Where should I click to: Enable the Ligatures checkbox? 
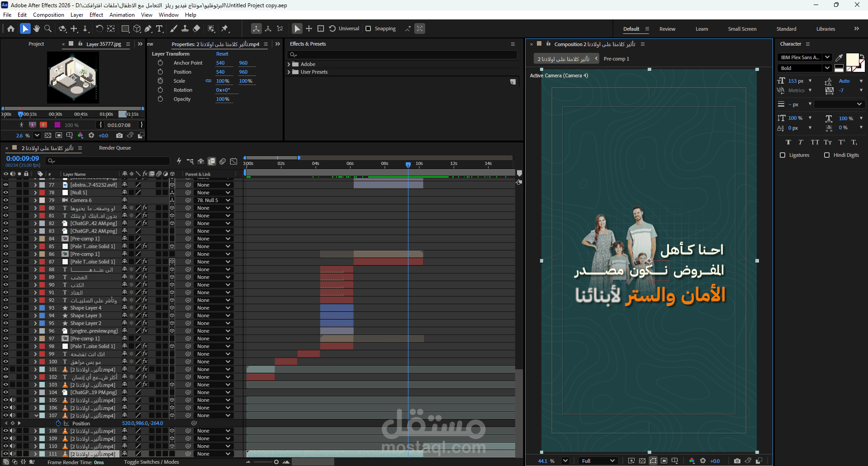pos(783,155)
